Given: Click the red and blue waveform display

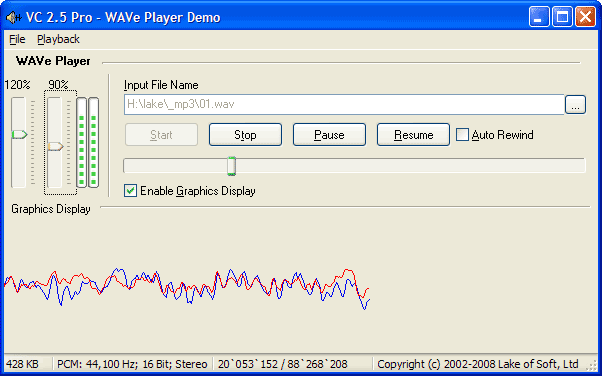Looking at the screenshot, I should [x=187, y=289].
